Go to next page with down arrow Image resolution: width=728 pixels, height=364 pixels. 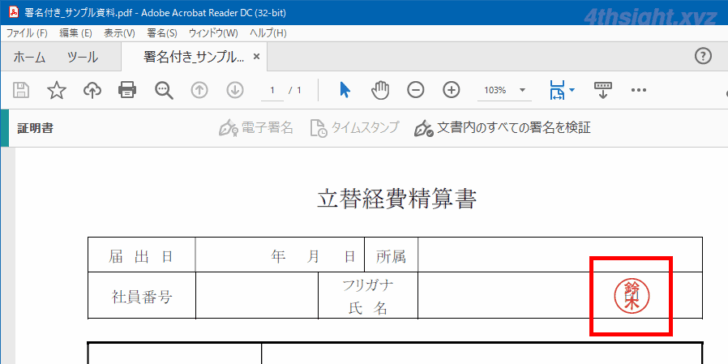(x=235, y=90)
